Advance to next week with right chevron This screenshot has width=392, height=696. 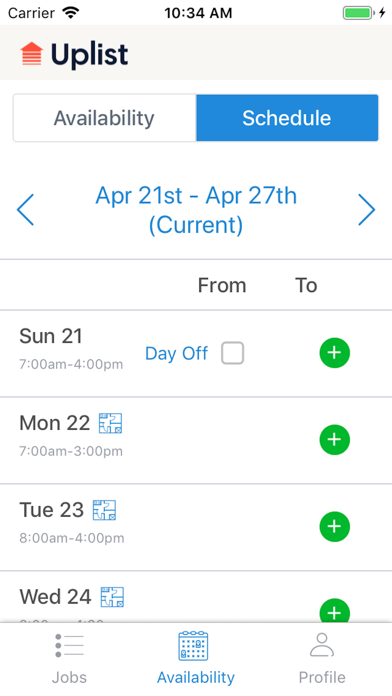(x=367, y=210)
